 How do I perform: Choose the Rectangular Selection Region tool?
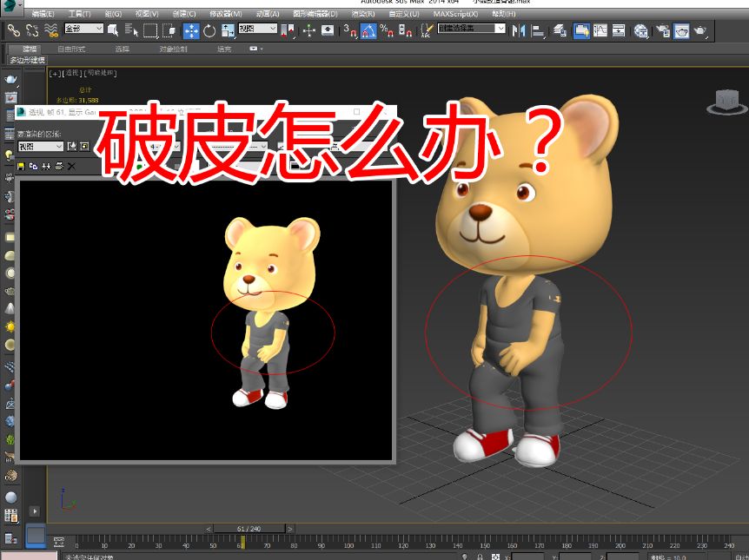[x=150, y=30]
